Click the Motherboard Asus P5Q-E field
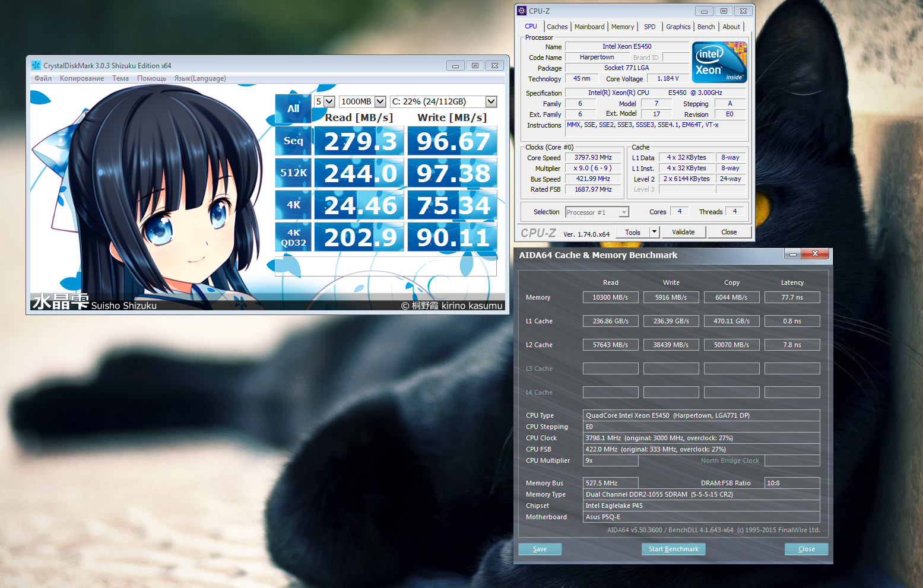Viewport: 923px width, 588px height. [x=702, y=517]
